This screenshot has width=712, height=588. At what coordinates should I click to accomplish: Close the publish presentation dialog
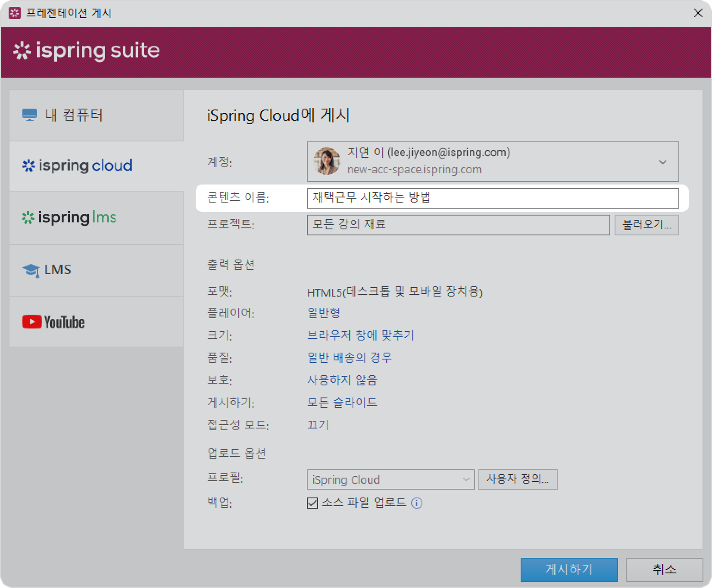pos(698,13)
